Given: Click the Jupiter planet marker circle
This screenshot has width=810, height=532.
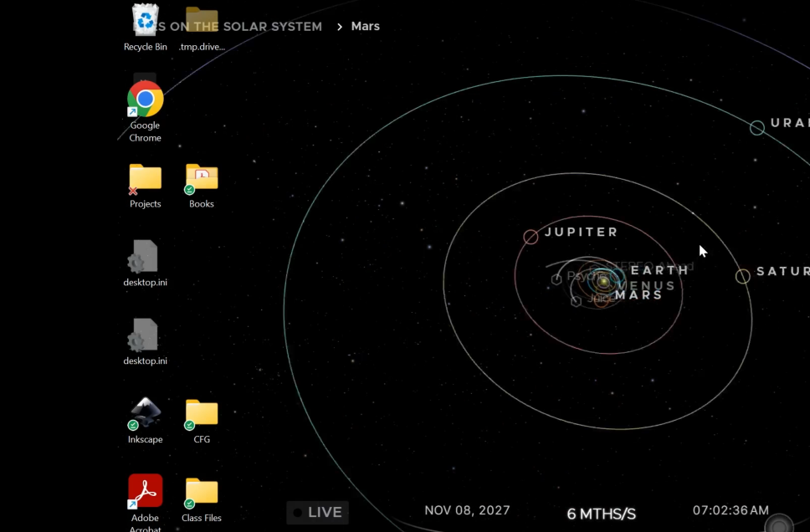Looking at the screenshot, I should click(531, 237).
